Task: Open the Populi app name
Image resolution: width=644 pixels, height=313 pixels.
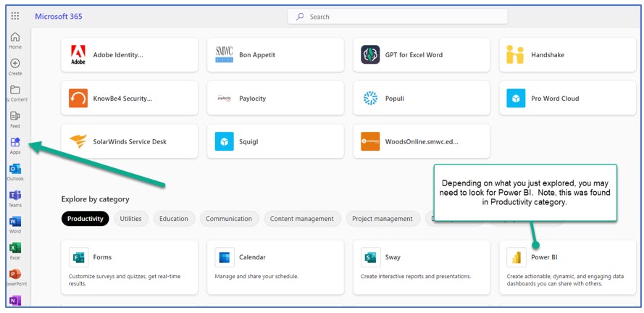Action: point(394,98)
